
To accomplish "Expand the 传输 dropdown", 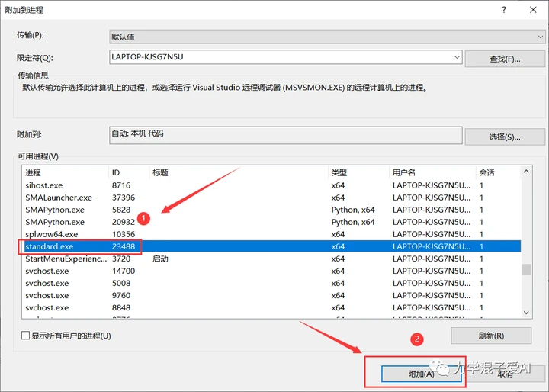I will (540, 37).
